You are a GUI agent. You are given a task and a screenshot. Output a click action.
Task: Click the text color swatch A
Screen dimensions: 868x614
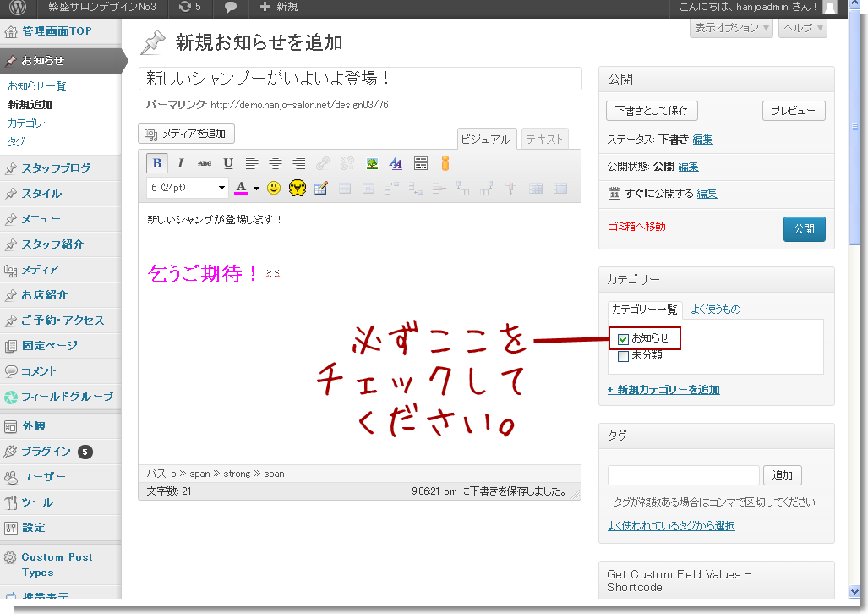click(241, 188)
